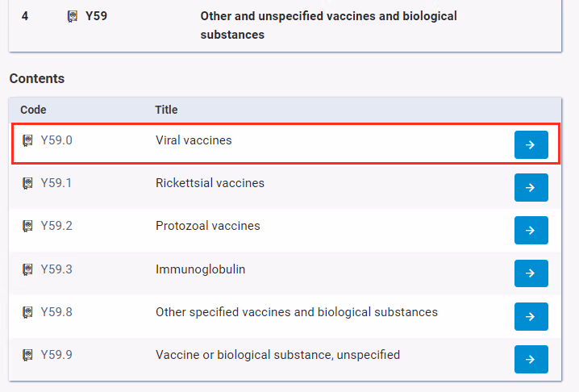The width and height of the screenshot is (579, 392).
Task: Click the code icon beside Y59.0
Action: [28, 140]
